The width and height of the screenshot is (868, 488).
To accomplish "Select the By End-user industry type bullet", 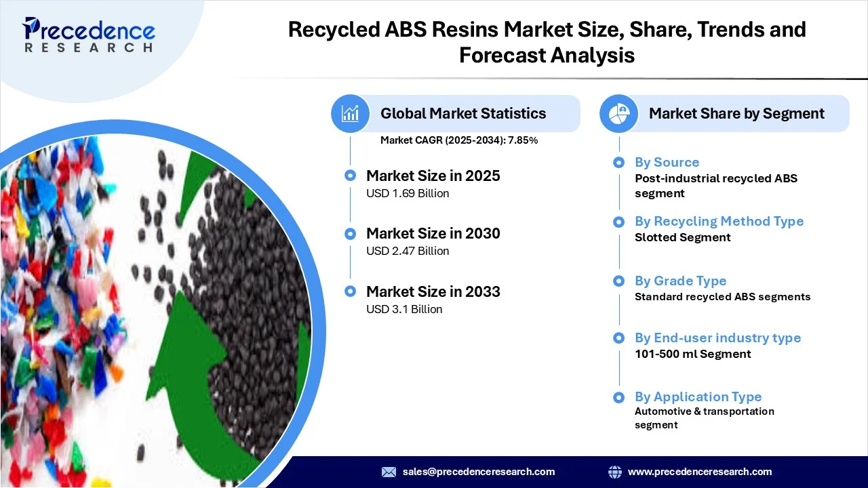I will tap(618, 338).
